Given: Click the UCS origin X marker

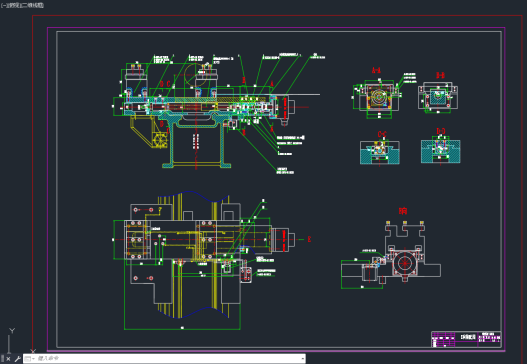Looking at the screenshot, I should pyautogui.click(x=33, y=351).
